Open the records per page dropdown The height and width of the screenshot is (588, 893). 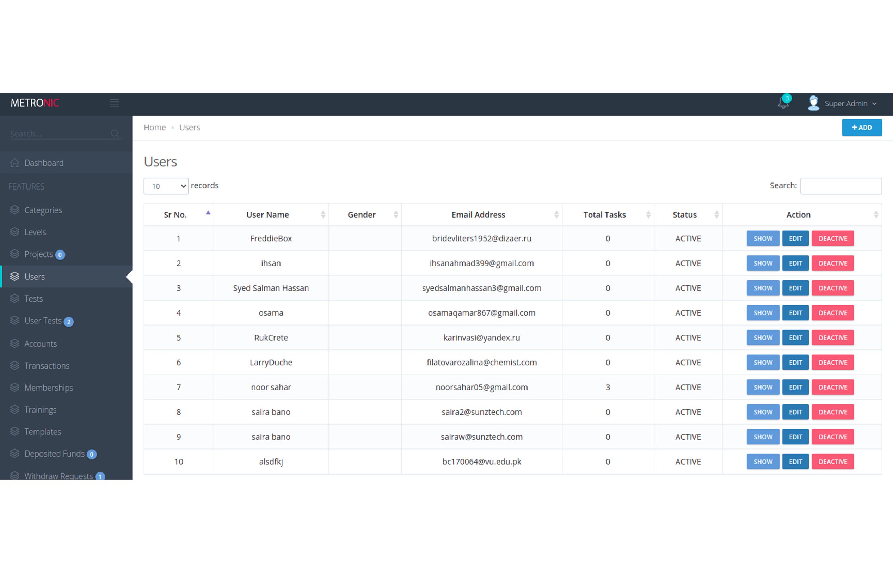(x=166, y=186)
